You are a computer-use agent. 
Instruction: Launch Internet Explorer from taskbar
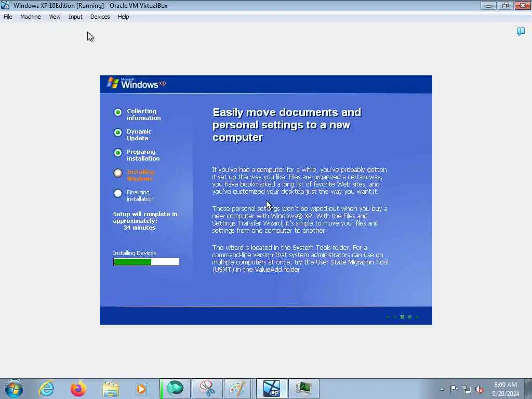pyautogui.click(x=46, y=389)
